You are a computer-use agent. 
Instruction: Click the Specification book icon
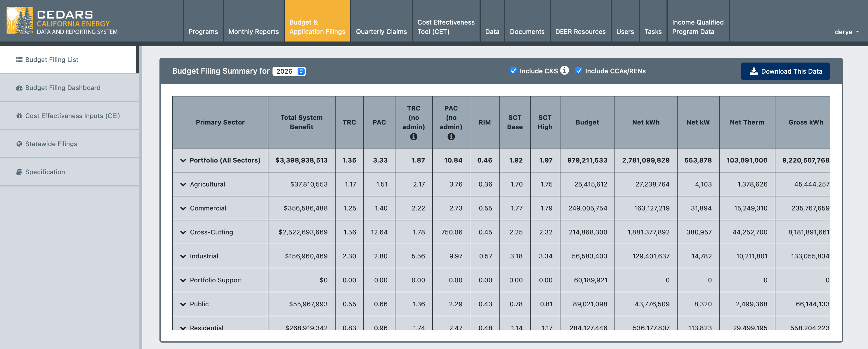[x=19, y=172]
